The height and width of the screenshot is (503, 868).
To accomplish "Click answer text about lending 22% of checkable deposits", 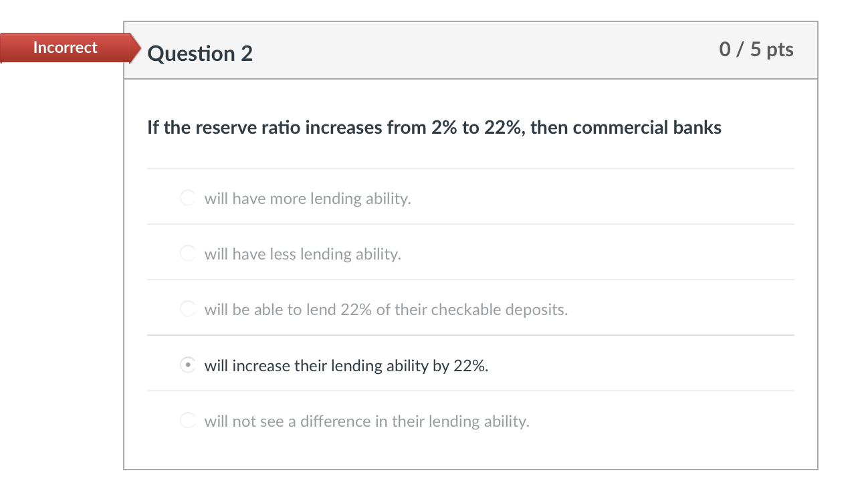I will pos(386,310).
